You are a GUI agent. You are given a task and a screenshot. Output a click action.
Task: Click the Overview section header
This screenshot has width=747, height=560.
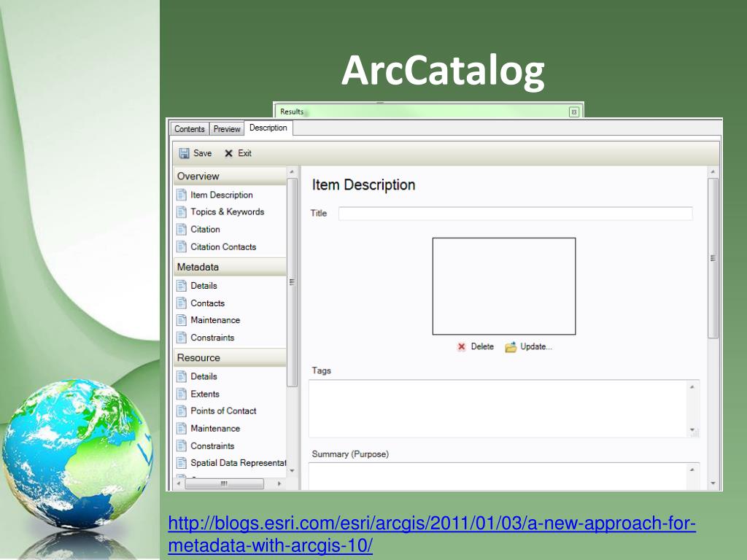pos(230,176)
